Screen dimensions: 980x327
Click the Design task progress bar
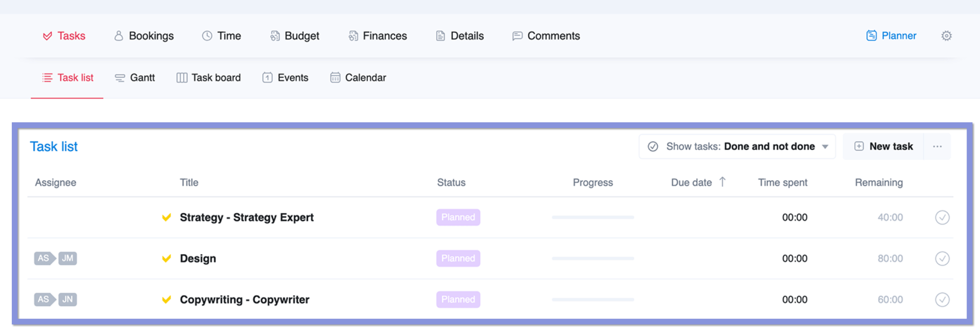[593, 259]
